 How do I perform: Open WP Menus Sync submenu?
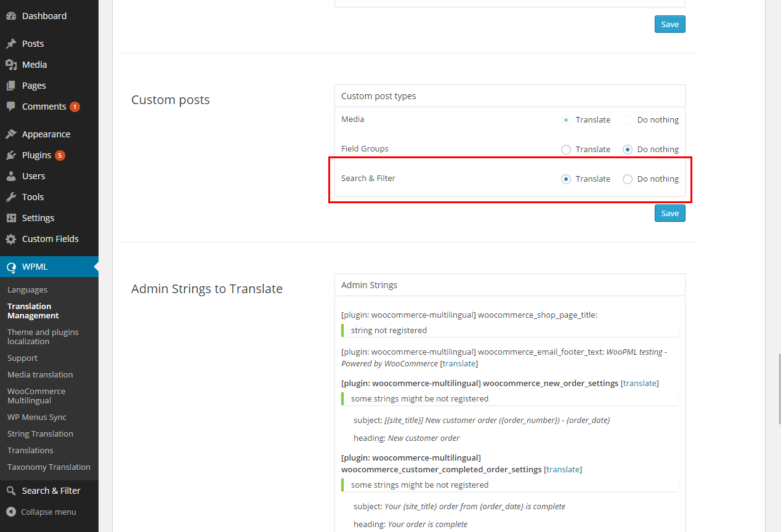(x=37, y=417)
